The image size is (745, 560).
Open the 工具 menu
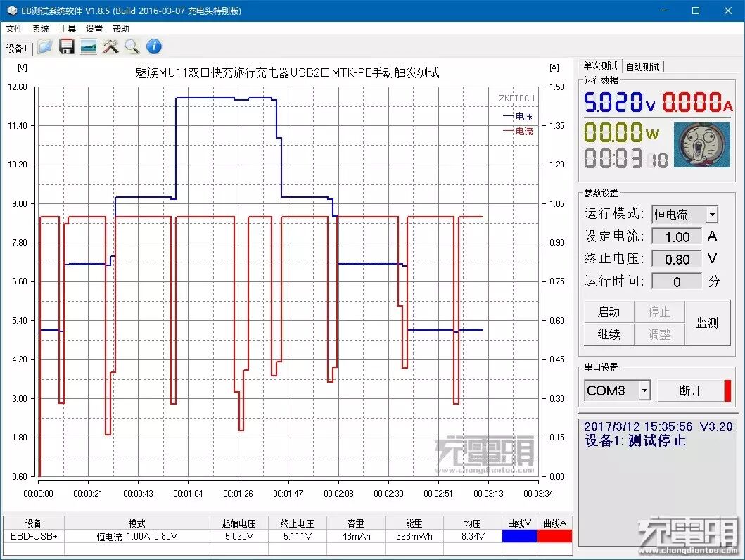(x=68, y=29)
